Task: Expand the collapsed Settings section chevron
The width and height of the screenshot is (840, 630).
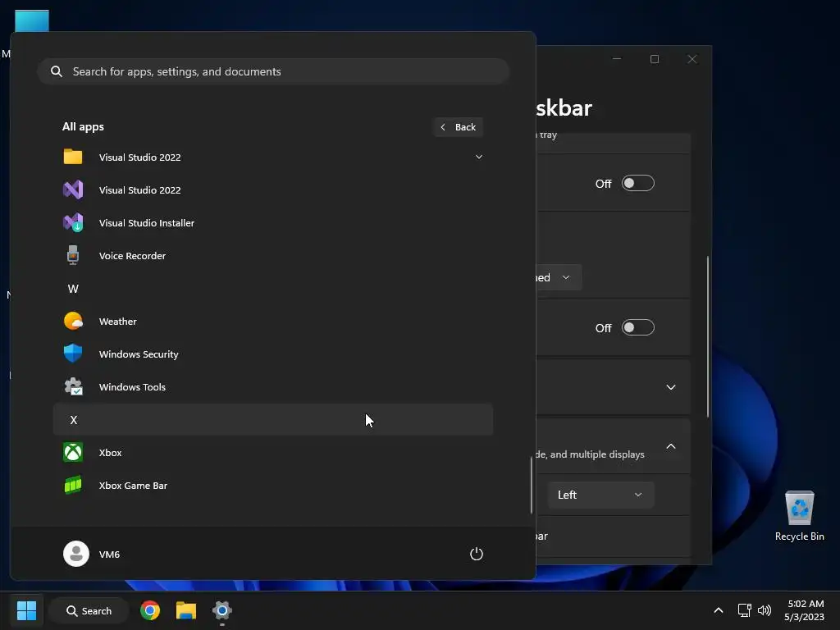Action: click(671, 387)
